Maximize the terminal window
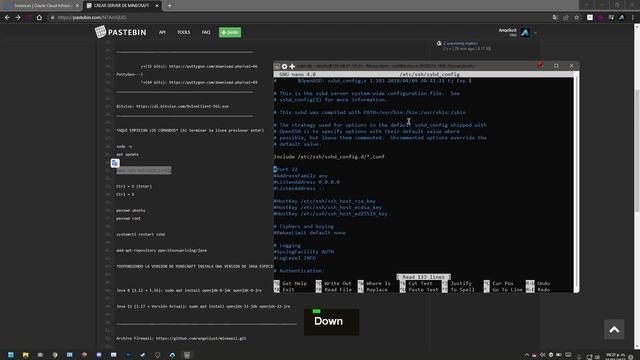The width and height of the screenshot is (640, 360). [x=556, y=66]
